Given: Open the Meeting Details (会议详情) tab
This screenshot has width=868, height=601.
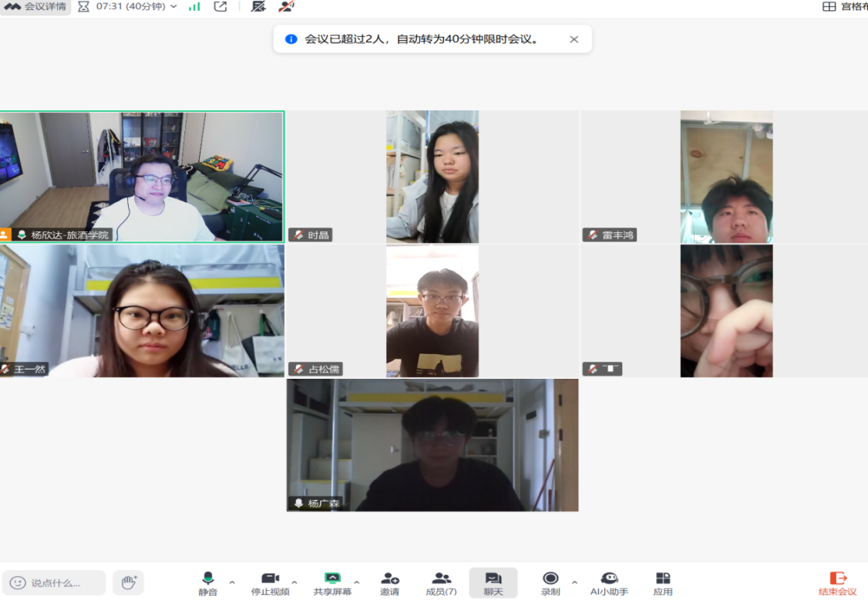Looking at the screenshot, I should 35,7.
